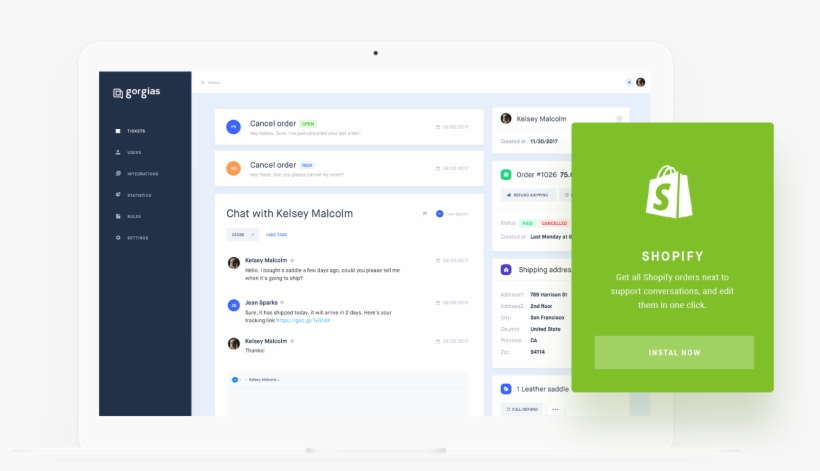Click the Shopify bag logo on the green card
The width and height of the screenshot is (820, 471).
click(669, 192)
